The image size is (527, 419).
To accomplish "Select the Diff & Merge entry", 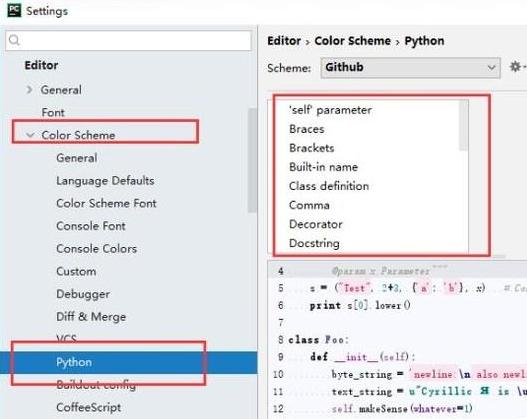I will pos(91,317).
